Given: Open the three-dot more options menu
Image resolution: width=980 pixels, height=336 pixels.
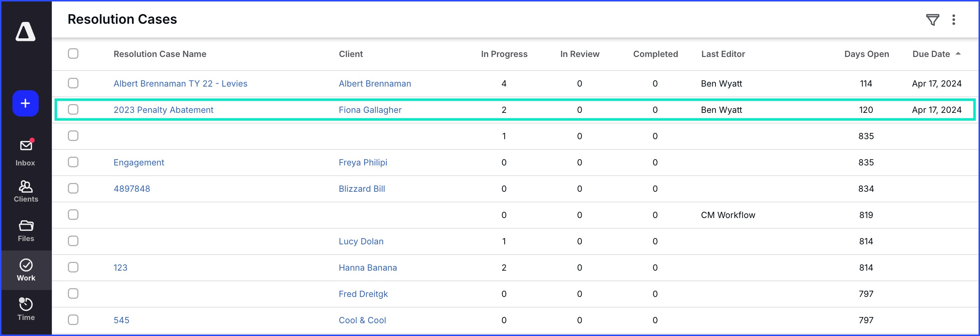Looking at the screenshot, I should pyautogui.click(x=953, y=19).
